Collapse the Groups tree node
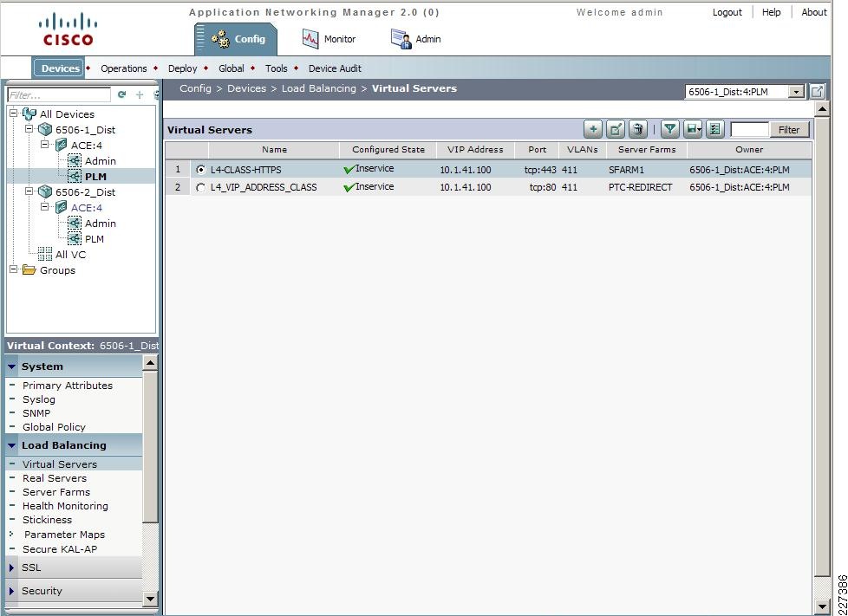This screenshot has height=616, width=848. coord(14,269)
